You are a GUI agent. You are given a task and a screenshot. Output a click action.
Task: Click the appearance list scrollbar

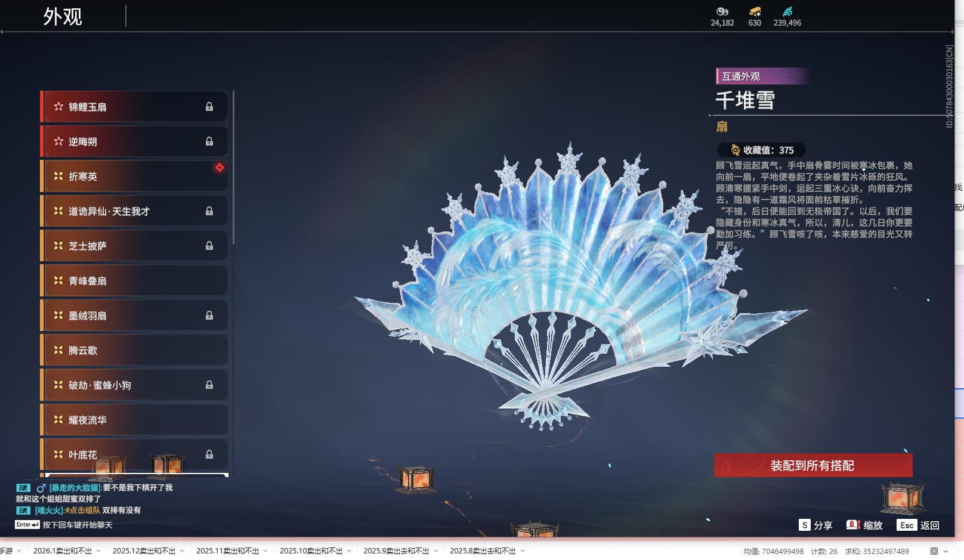pos(233,168)
